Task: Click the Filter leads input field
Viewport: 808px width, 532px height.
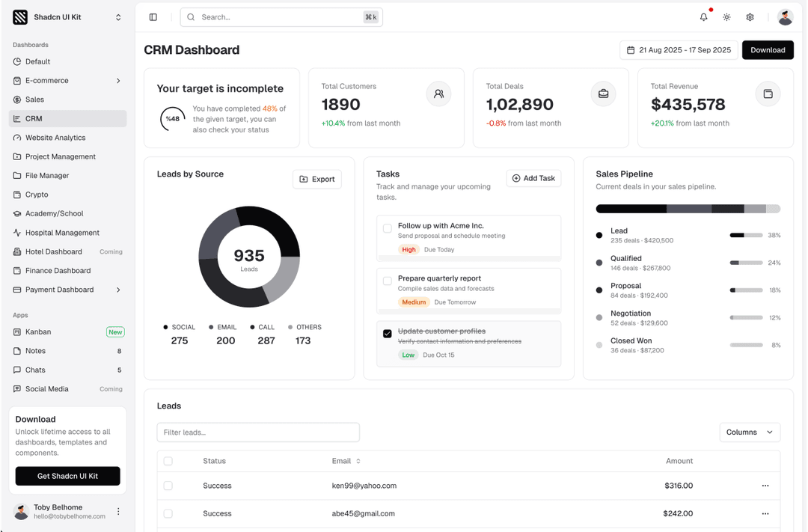Action: pos(258,432)
